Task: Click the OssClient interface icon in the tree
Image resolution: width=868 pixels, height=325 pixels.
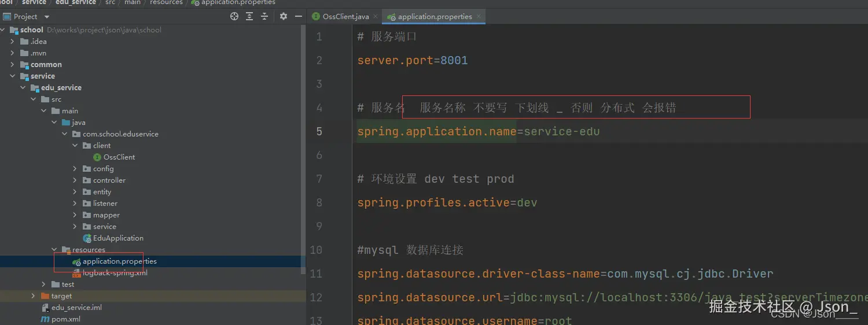Action: click(x=98, y=157)
